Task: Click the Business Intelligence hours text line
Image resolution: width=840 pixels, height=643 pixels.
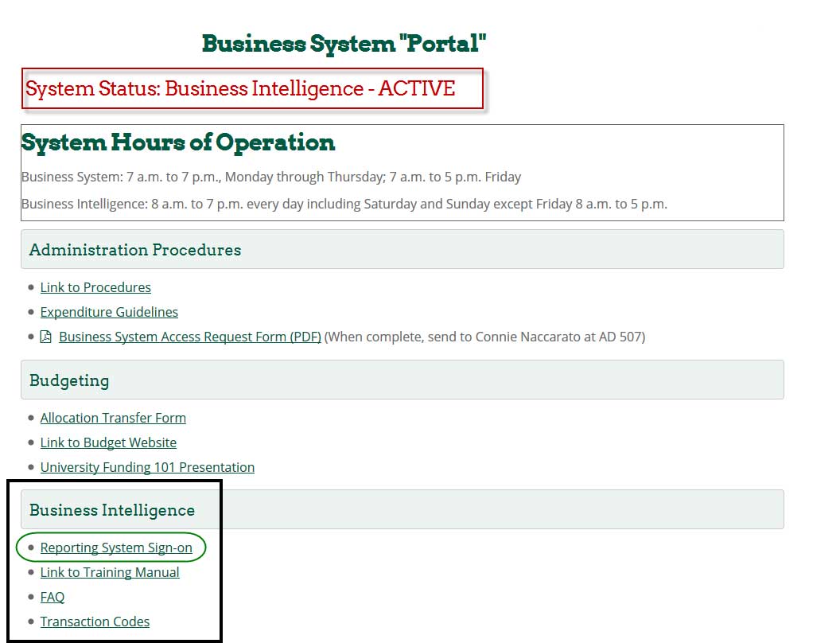Action: [x=344, y=204]
